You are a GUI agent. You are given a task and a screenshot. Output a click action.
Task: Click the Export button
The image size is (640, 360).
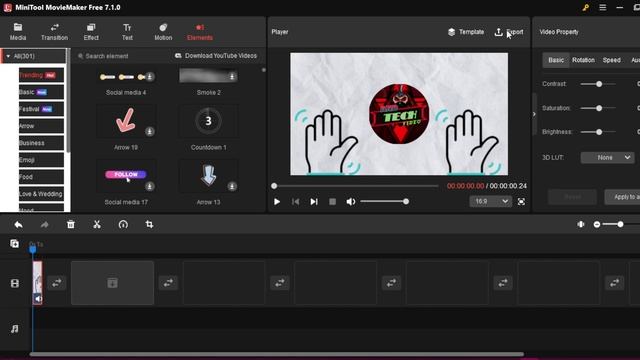509,32
